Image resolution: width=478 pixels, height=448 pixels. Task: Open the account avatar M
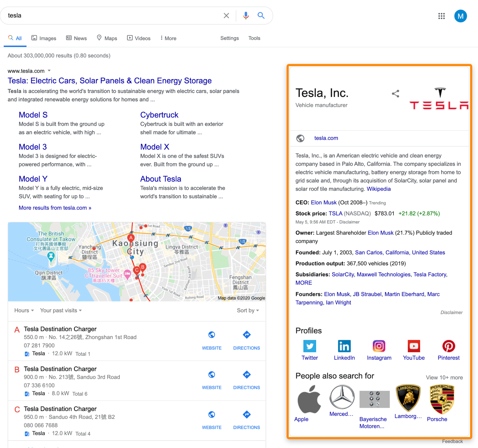point(460,16)
